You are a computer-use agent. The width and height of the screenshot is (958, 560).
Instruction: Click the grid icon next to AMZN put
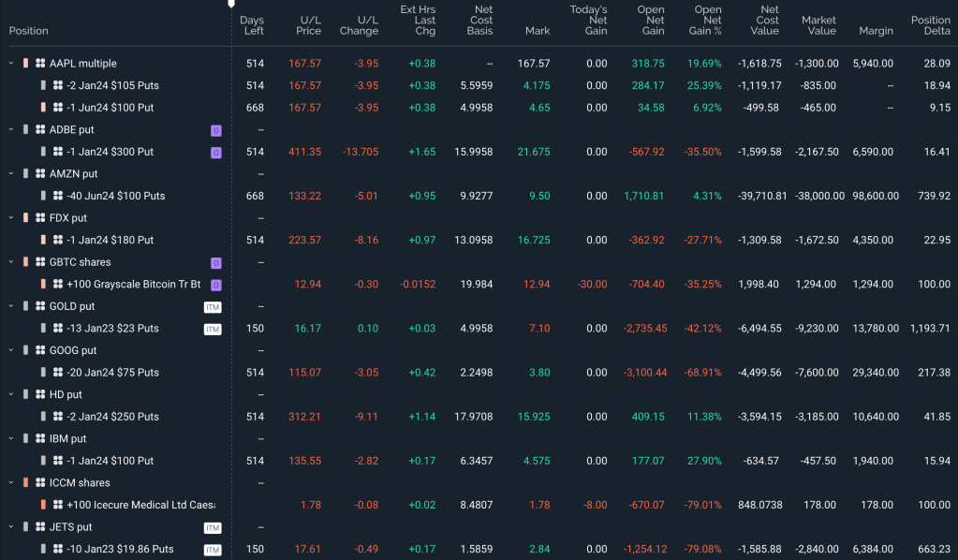[40, 174]
